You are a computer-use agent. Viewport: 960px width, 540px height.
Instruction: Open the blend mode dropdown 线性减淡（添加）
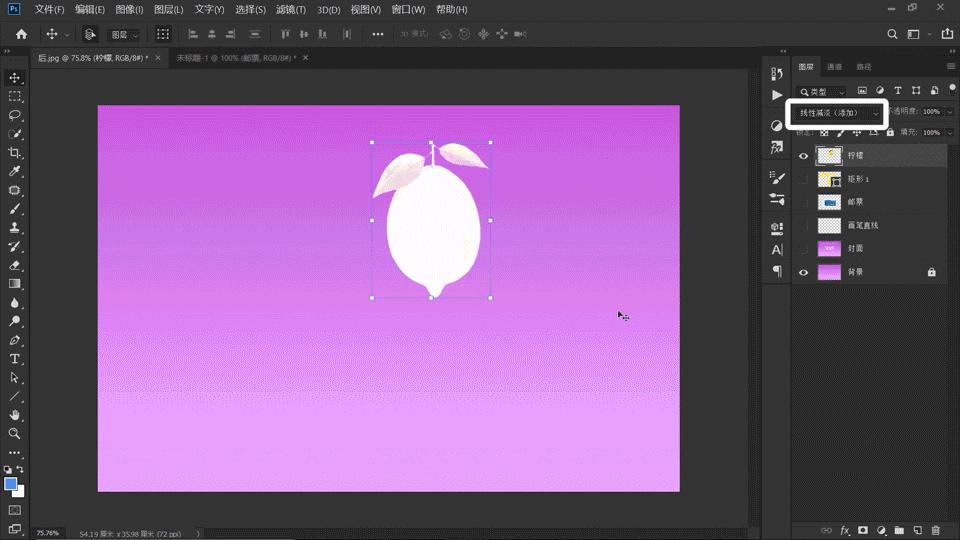coord(838,113)
